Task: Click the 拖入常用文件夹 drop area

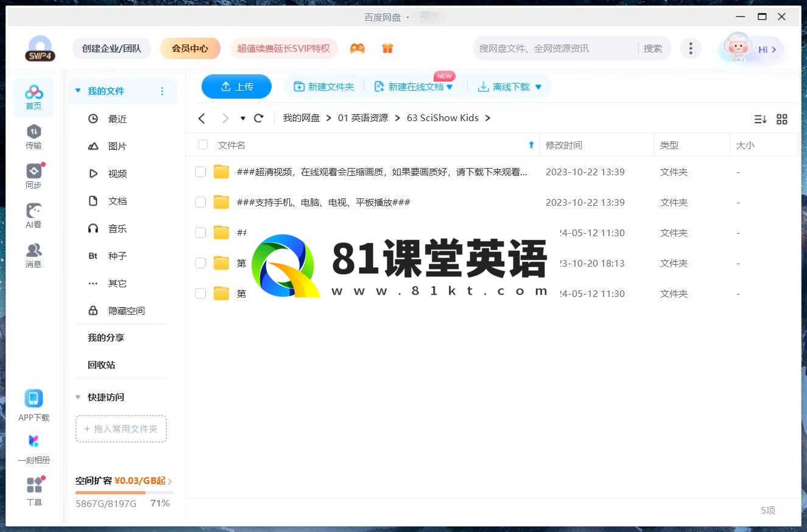Action: pyautogui.click(x=121, y=429)
